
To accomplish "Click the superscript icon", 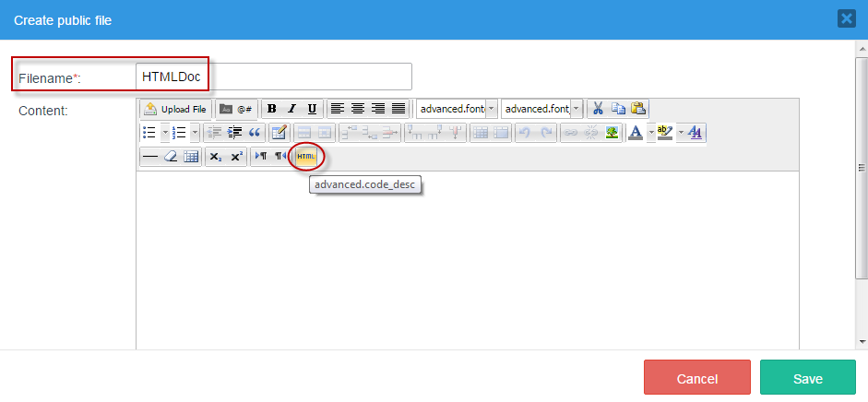I will (236, 157).
